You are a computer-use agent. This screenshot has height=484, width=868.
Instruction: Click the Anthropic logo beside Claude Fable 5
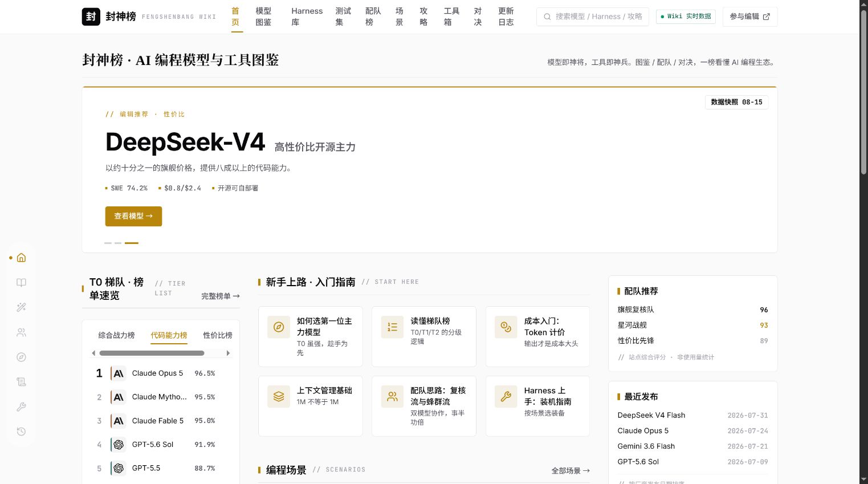[x=119, y=421]
